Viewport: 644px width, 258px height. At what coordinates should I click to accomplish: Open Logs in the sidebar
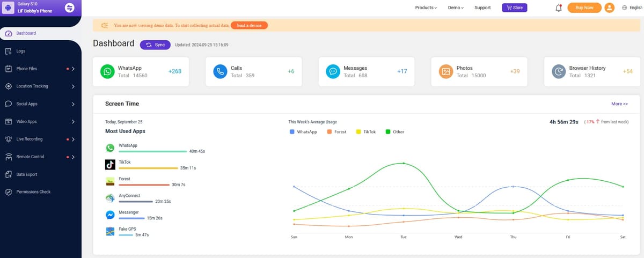21,51
